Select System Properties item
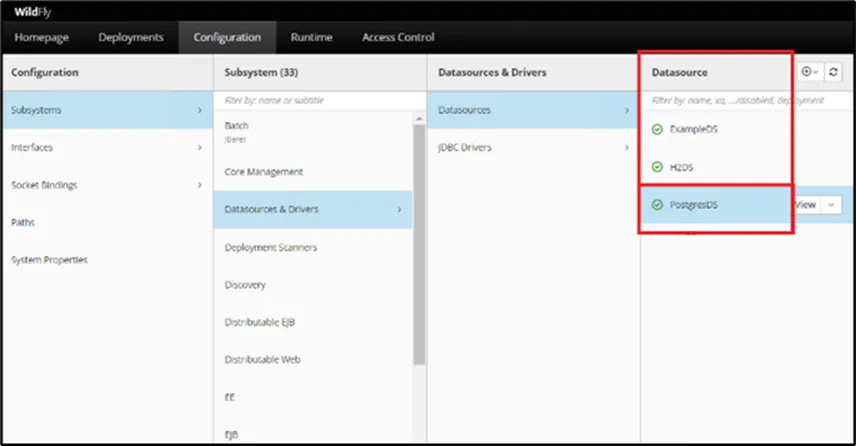The height and width of the screenshot is (446, 856). [x=108, y=260]
